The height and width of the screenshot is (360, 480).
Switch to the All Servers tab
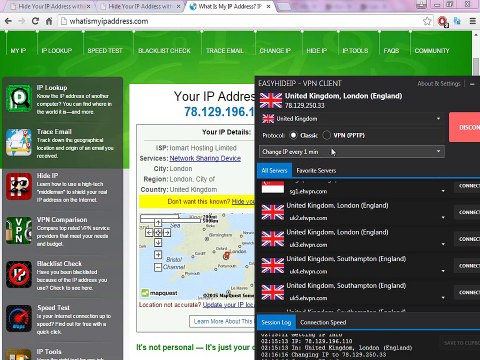274,170
